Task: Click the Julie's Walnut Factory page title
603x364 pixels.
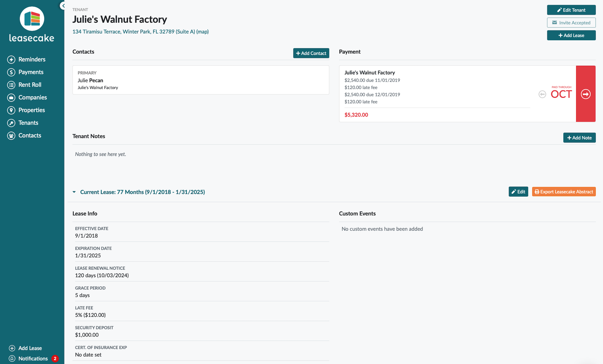Action: [x=120, y=19]
